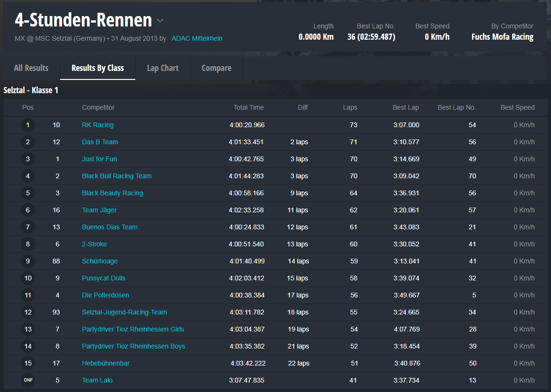Open the ADAC Mittelrhein organizer link

(197, 38)
